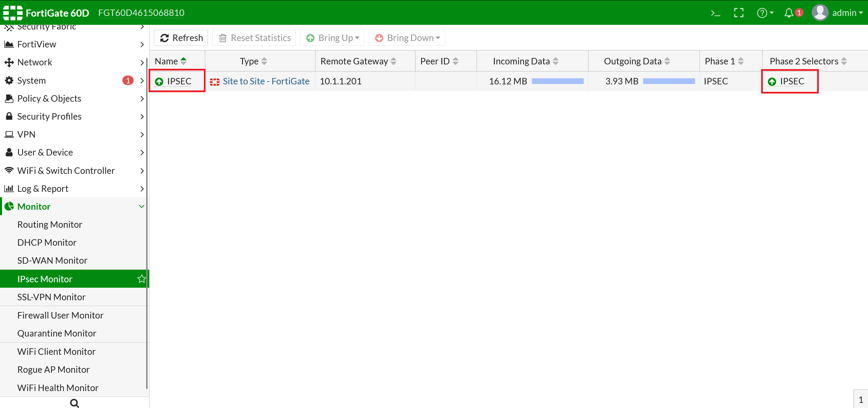The width and height of the screenshot is (868, 408).
Task: Expand the Log & Report chevron
Action: click(142, 189)
